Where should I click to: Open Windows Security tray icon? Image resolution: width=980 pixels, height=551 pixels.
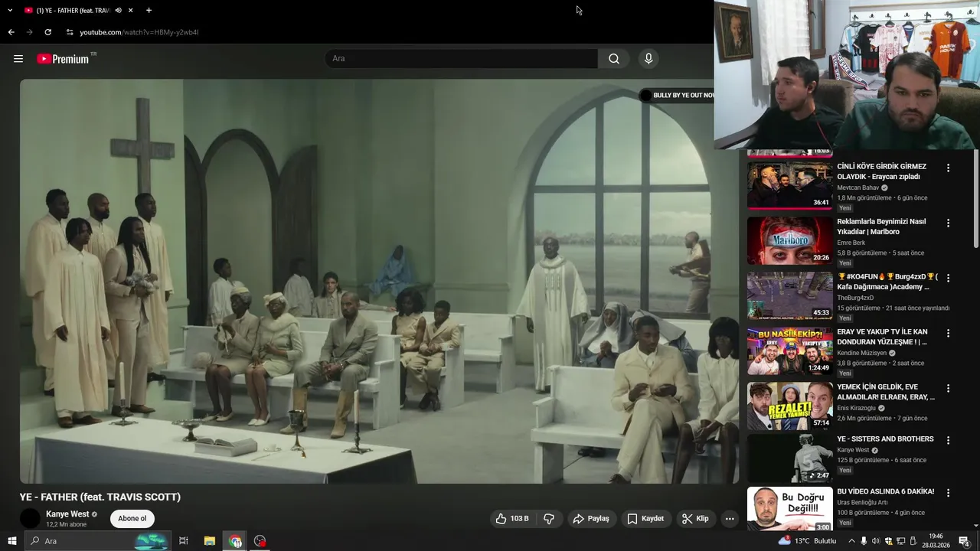(x=888, y=541)
